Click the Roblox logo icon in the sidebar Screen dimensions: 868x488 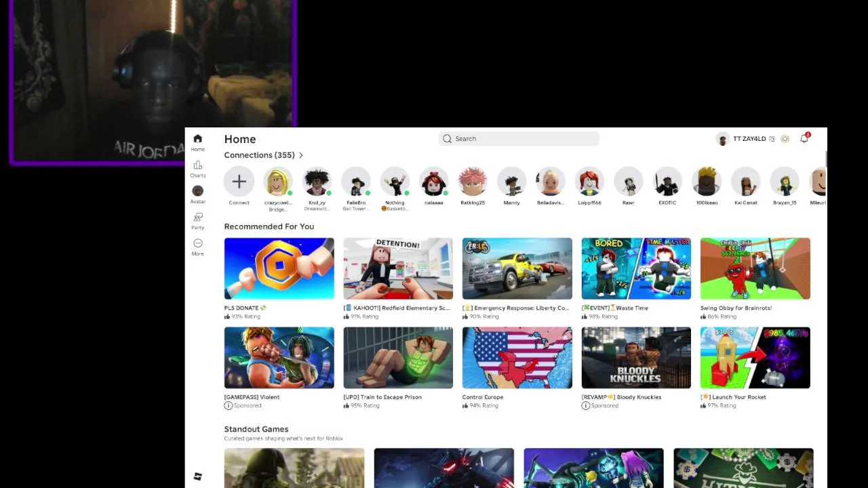[x=197, y=476]
